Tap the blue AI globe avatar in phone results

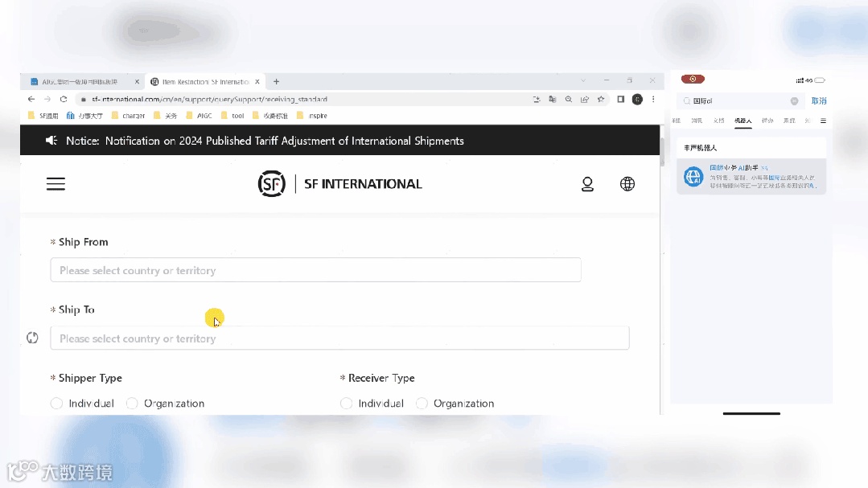693,177
